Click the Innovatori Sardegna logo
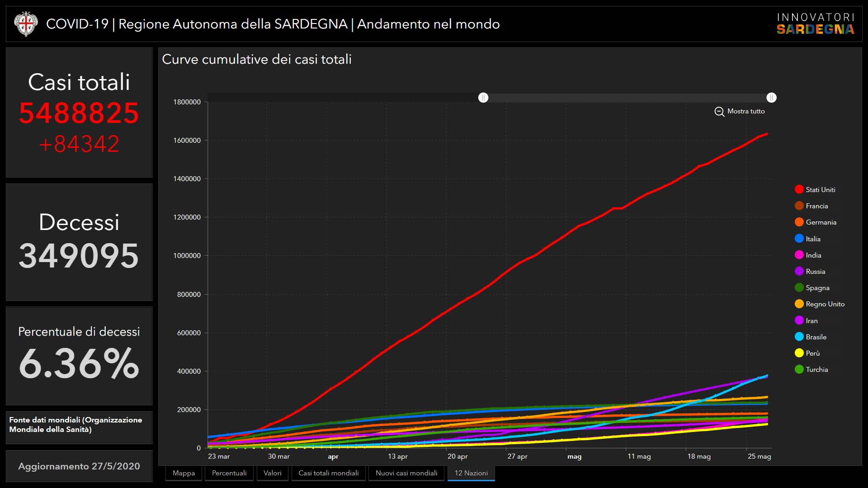Image resolution: width=868 pixels, height=488 pixels. click(x=815, y=24)
